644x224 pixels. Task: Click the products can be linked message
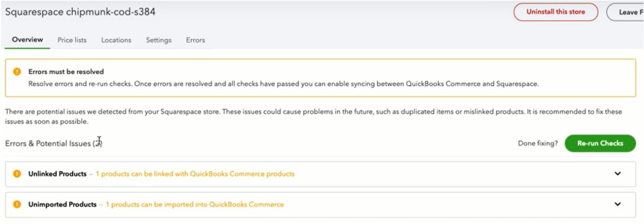point(195,174)
